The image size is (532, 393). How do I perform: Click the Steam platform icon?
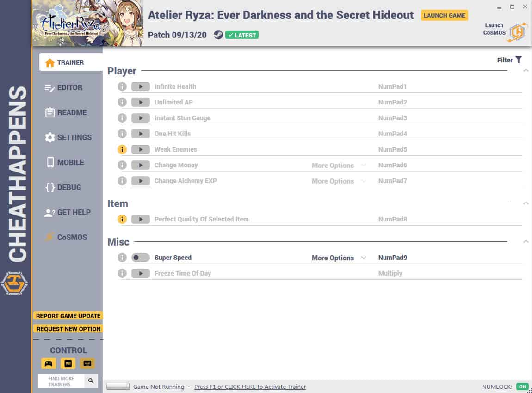coord(218,35)
